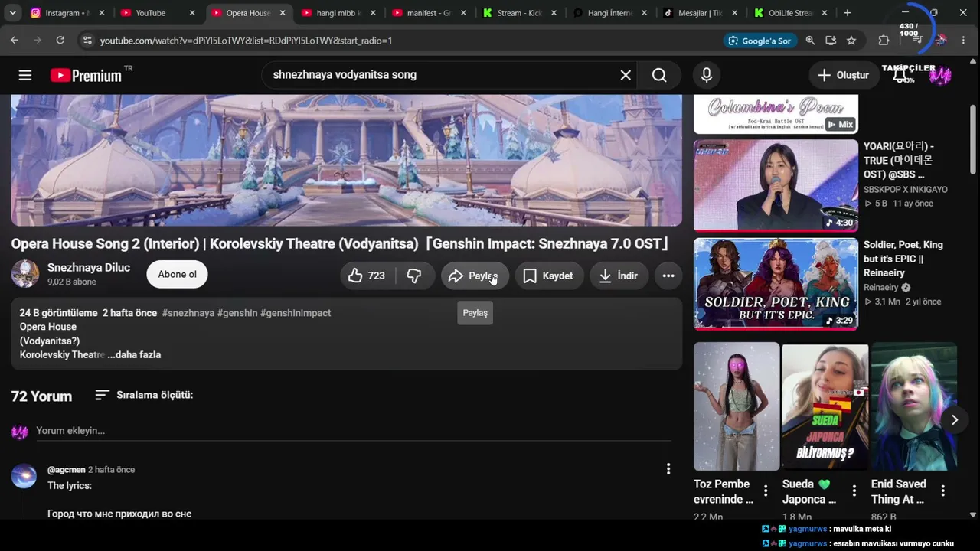Screen dimensions: 980x551
Task: Bookmark this page with the star
Action: pos(851,41)
